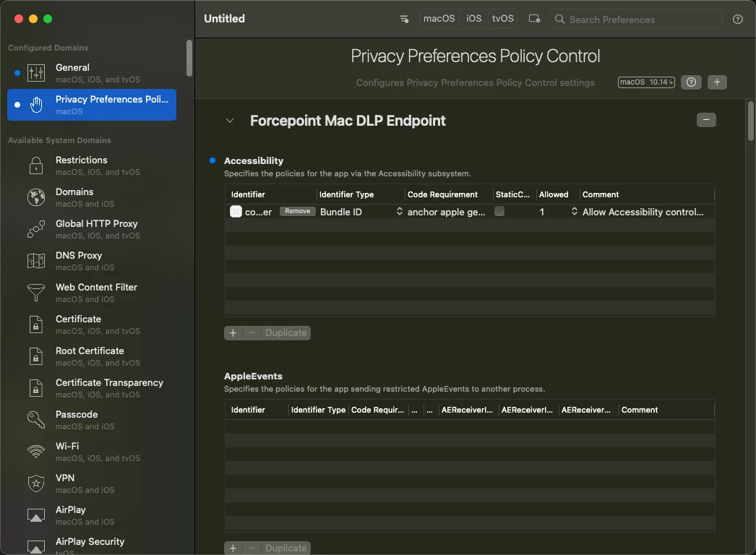Toggle the StaticCode checkbox in Accessibility row
Viewport: 756px width, 555px height.
click(499, 211)
